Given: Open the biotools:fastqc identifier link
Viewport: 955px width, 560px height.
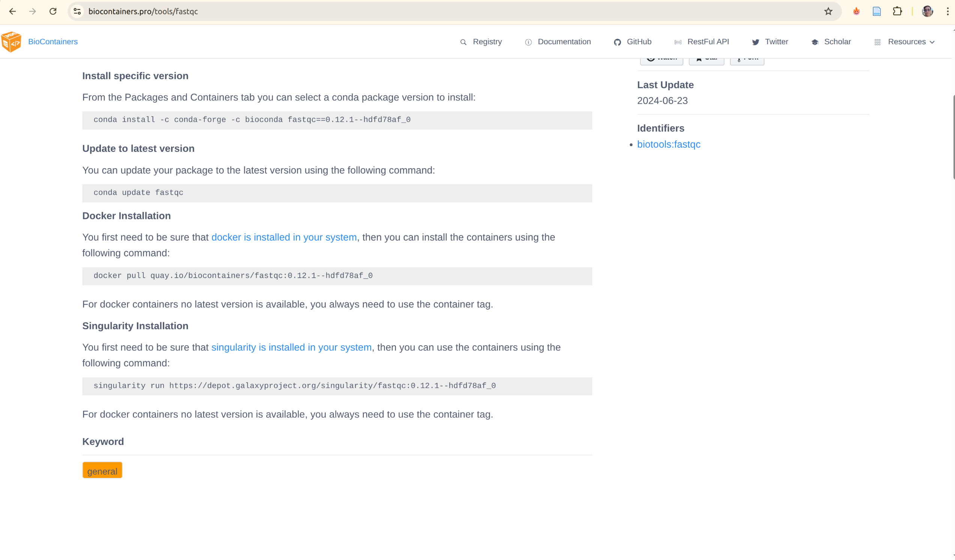Looking at the screenshot, I should (668, 144).
